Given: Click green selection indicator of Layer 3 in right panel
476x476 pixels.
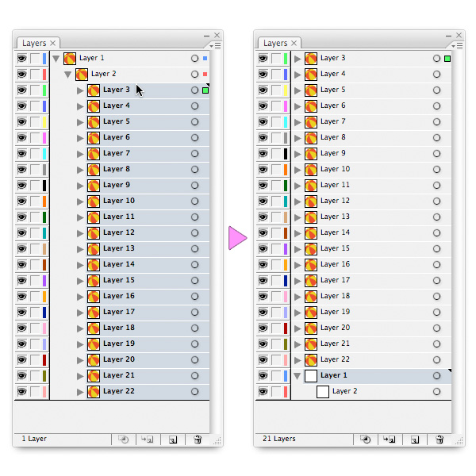Looking at the screenshot, I should coord(447,59).
